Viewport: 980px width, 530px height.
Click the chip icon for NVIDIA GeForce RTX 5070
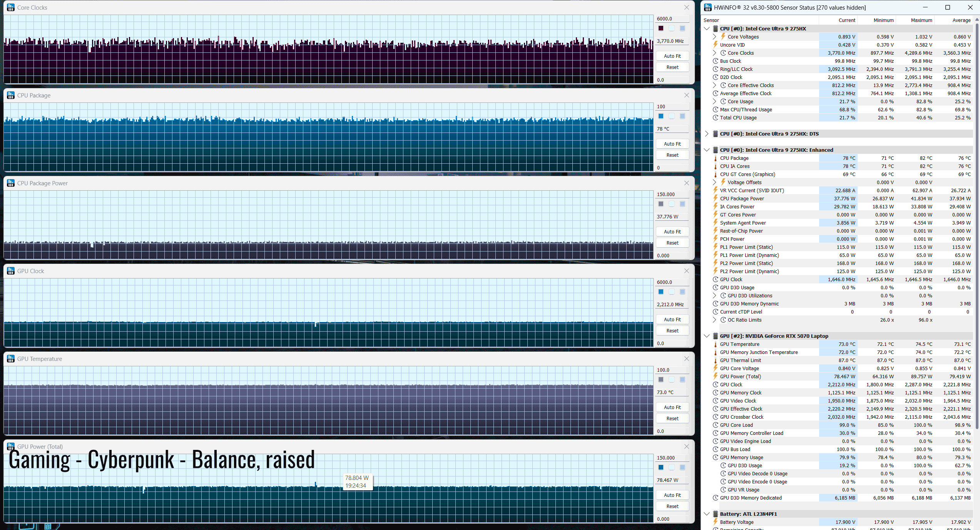[716, 336]
